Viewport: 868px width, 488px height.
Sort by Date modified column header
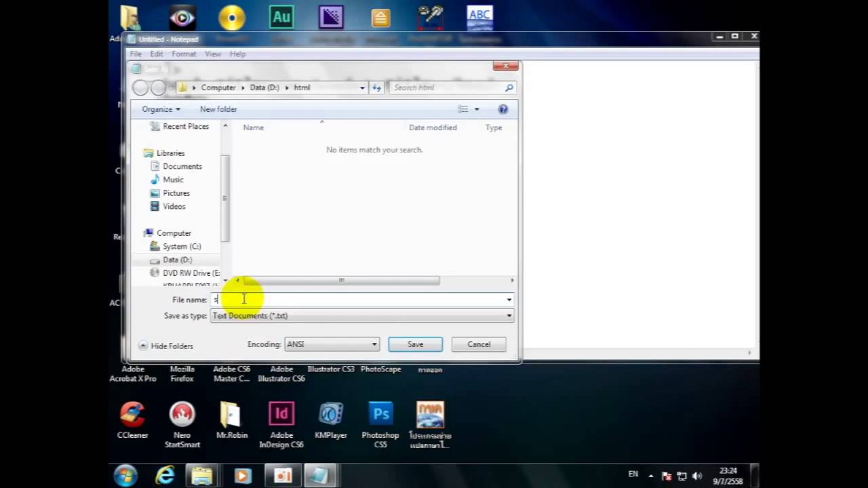[433, 127]
